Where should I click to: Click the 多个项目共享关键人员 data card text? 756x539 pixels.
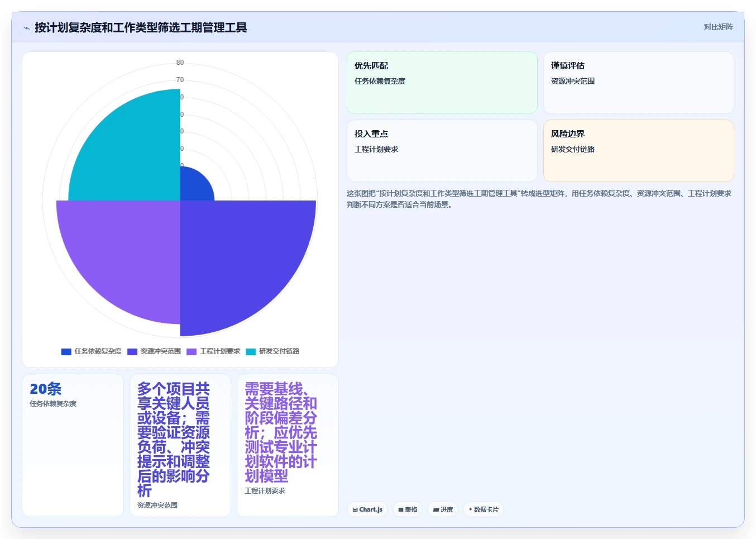[174, 440]
